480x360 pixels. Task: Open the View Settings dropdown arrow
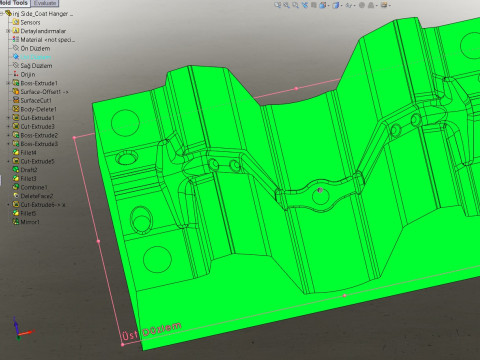[390, 5]
